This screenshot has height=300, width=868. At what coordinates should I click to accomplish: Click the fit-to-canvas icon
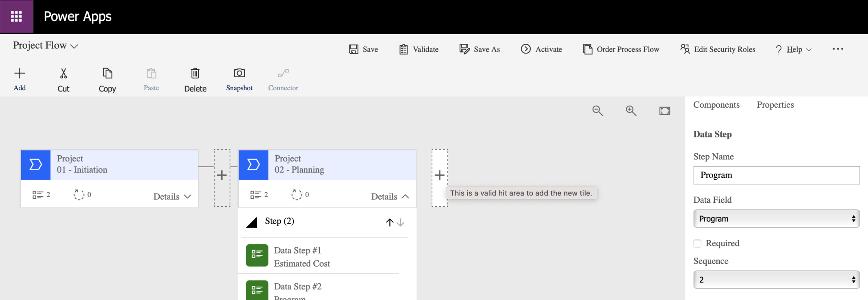[x=665, y=111]
